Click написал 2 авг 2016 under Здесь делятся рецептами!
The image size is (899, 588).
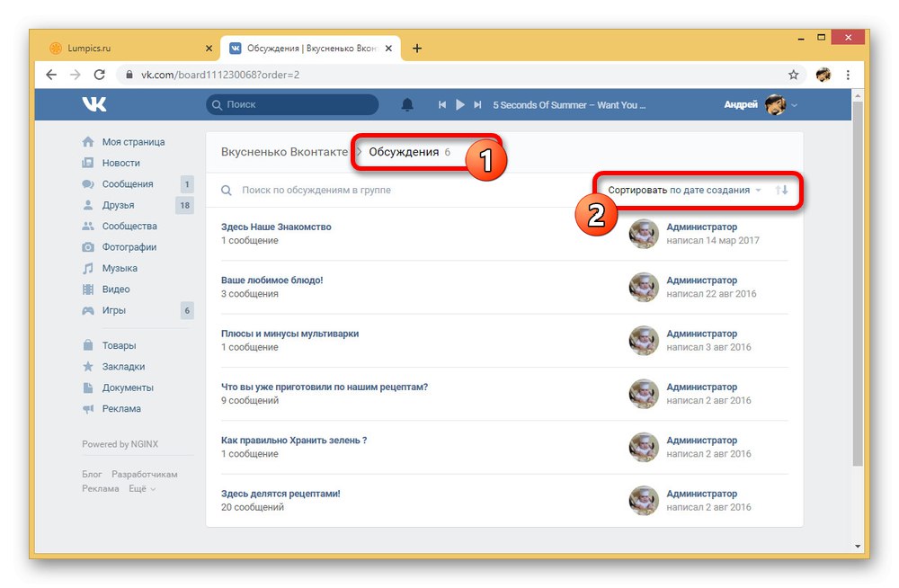[x=708, y=507]
